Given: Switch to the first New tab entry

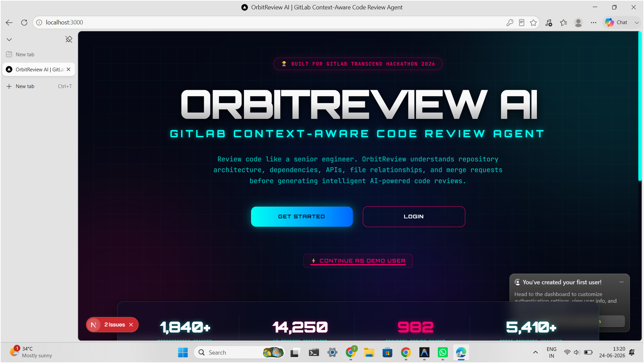Looking at the screenshot, I should click(x=39, y=55).
